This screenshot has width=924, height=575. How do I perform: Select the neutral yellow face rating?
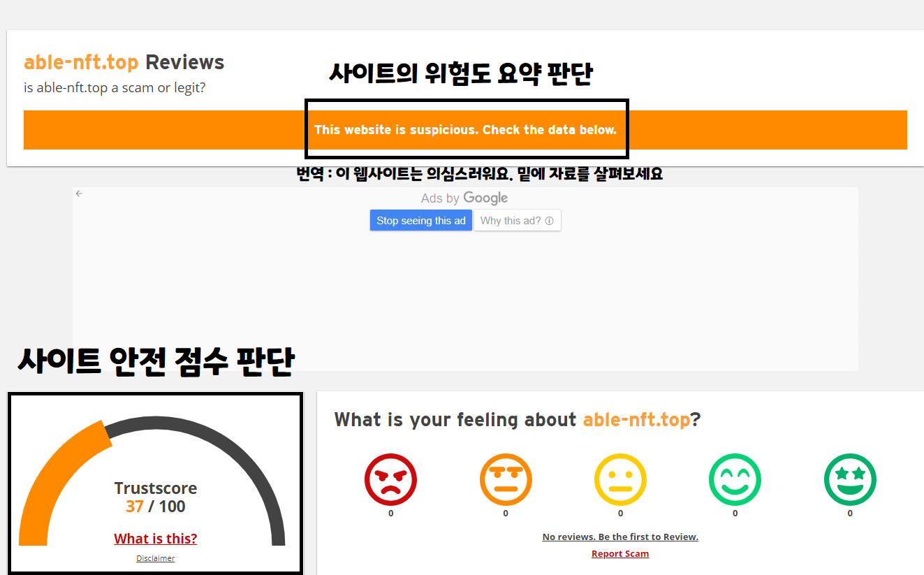click(620, 479)
